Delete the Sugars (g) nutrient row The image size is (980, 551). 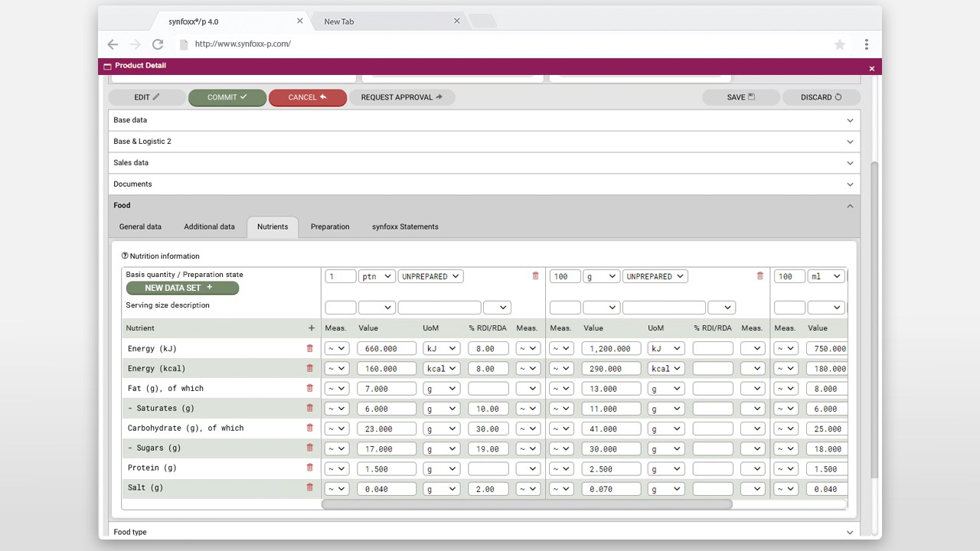pos(310,448)
